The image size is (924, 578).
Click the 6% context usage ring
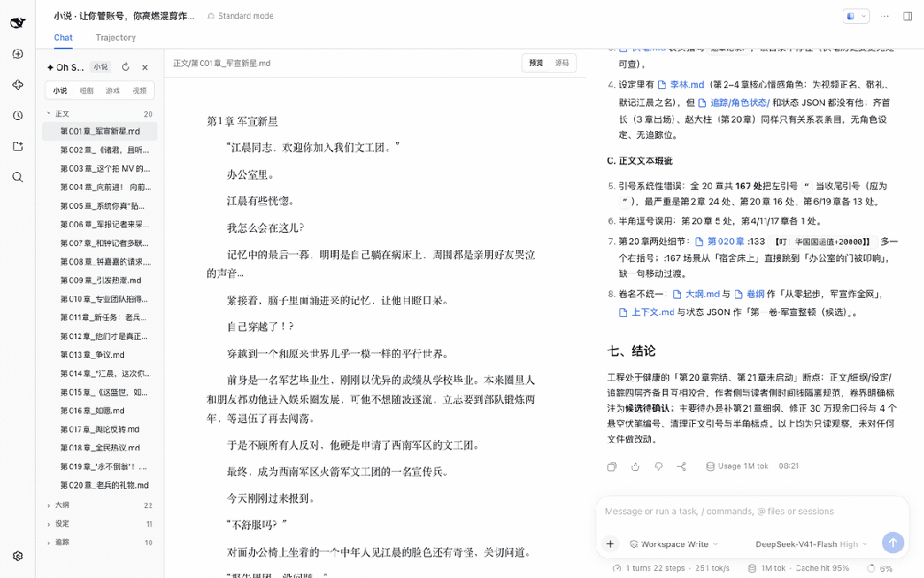click(x=880, y=569)
